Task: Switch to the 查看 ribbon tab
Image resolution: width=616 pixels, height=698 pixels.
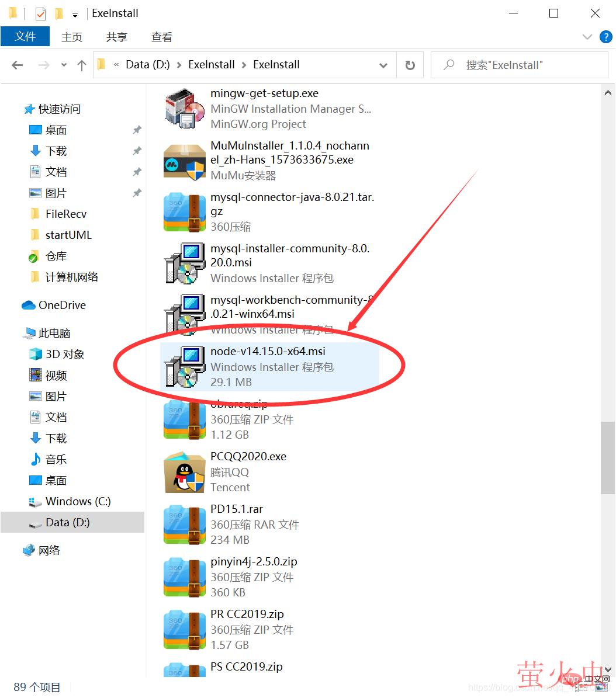Action: tap(162, 37)
